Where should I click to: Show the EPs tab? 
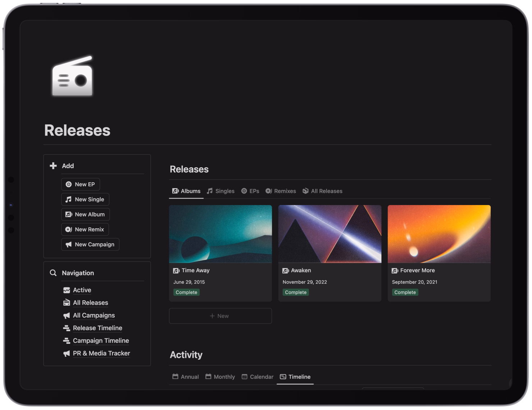pyautogui.click(x=250, y=191)
